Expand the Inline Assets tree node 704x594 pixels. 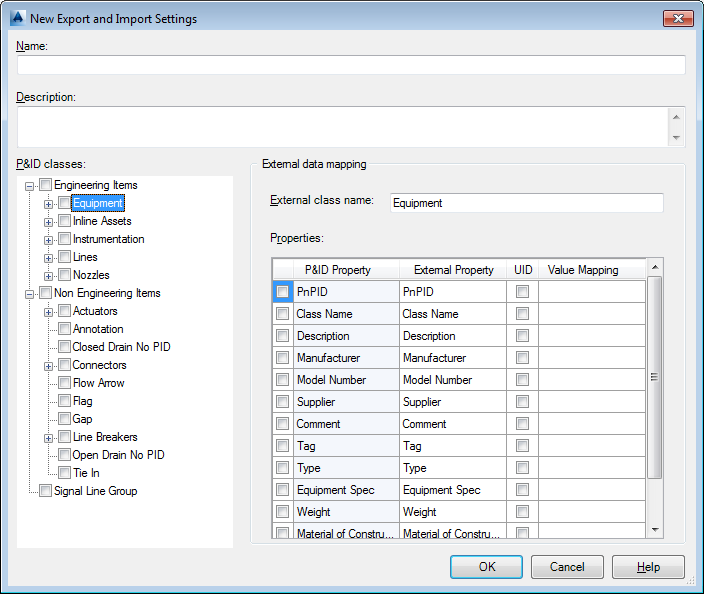(x=48, y=221)
